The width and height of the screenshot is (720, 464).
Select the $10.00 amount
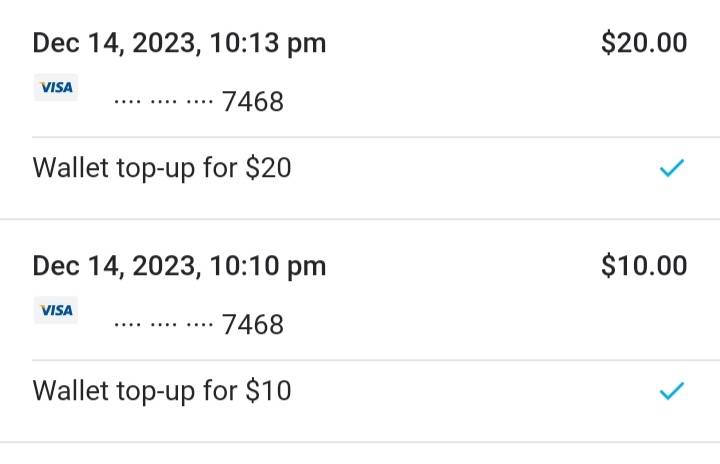click(644, 266)
